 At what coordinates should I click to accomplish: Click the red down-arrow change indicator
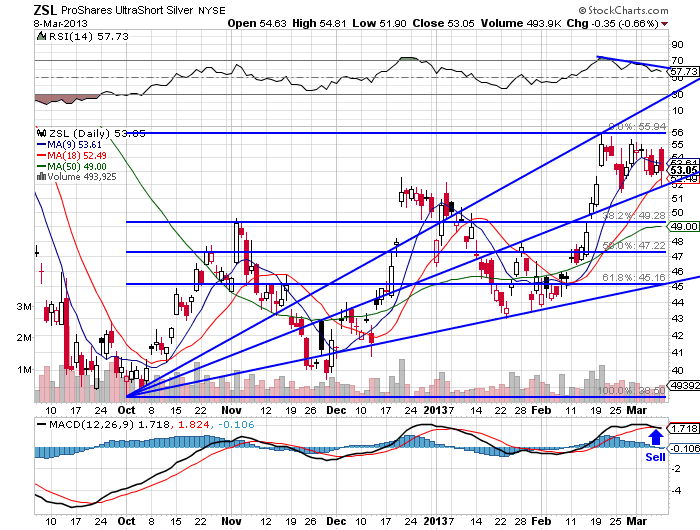click(665, 24)
